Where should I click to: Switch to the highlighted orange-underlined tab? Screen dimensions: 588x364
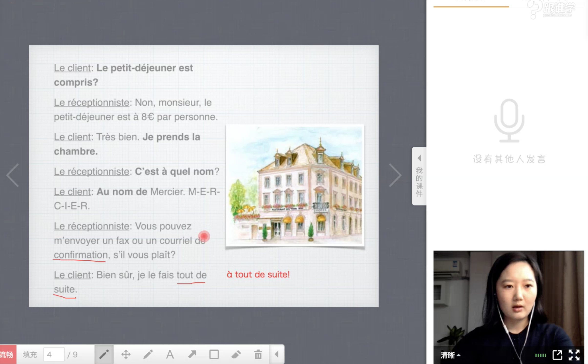(x=471, y=3)
